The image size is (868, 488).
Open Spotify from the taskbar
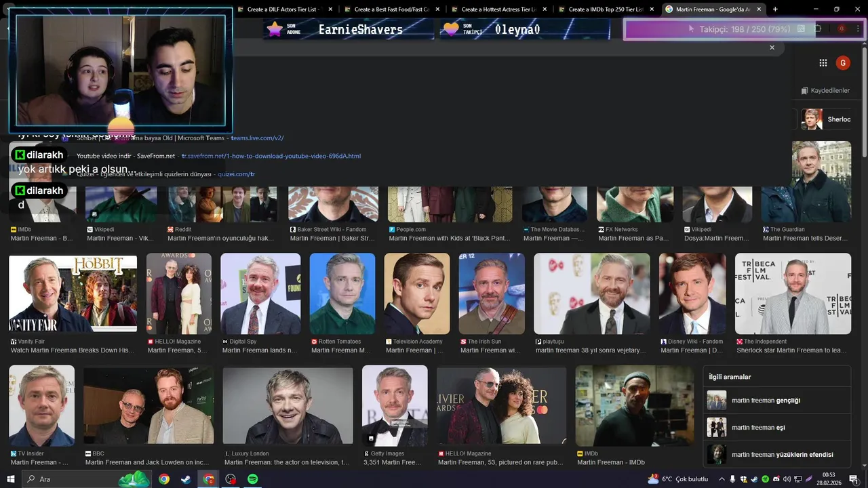[x=252, y=479]
